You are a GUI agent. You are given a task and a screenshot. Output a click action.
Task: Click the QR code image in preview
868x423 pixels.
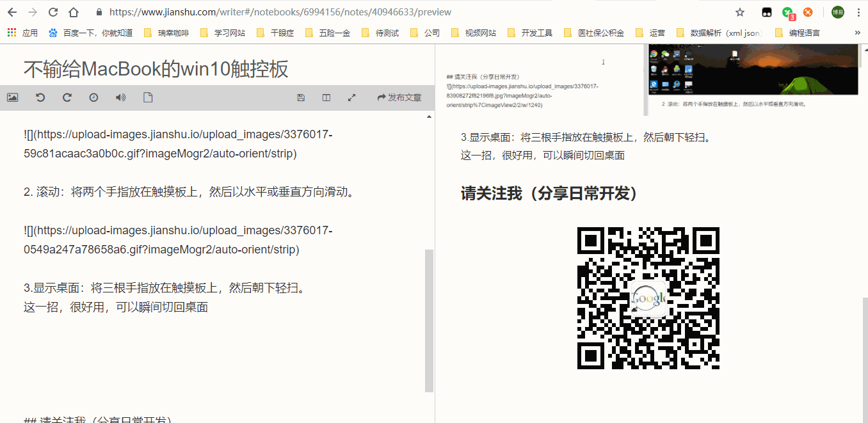[648, 298]
